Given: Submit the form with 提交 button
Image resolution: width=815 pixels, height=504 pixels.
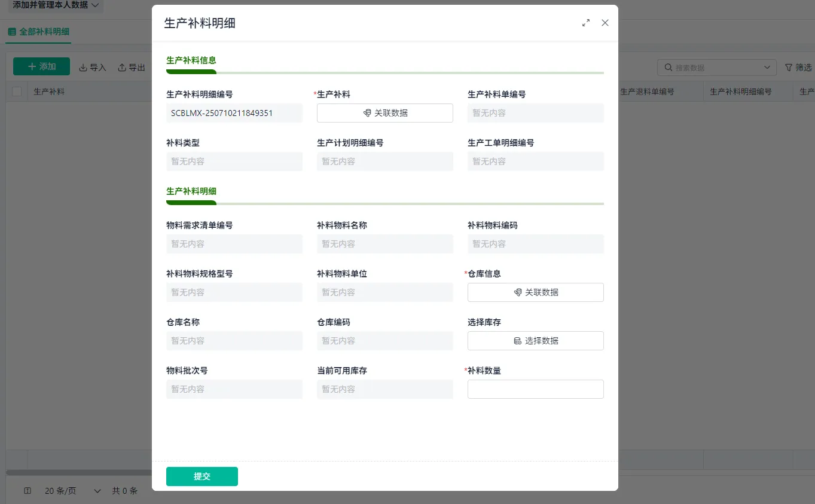Looking at the screenshot, I should (x=202, y=476).
